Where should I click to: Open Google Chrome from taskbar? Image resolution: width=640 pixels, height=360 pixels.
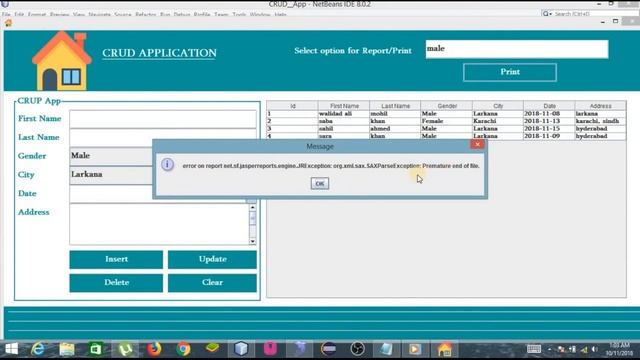pos(183,349)
